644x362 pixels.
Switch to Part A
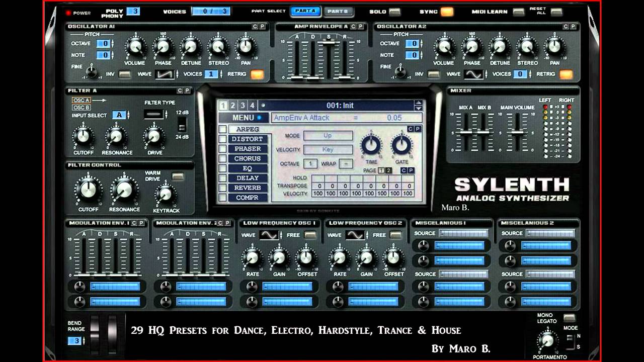click(x=305, y=12)
